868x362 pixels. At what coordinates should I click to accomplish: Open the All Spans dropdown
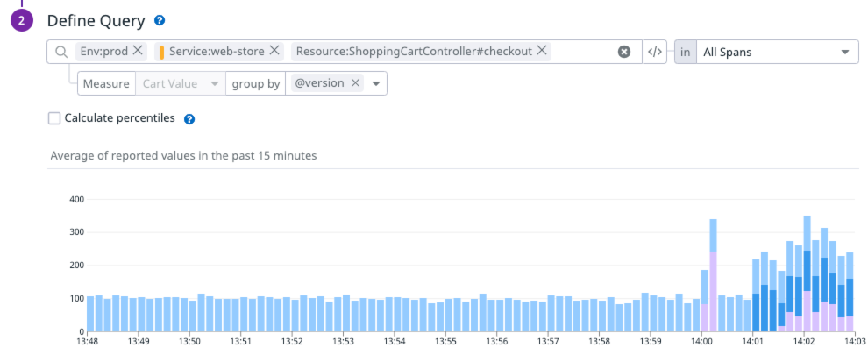pos(777,52)
